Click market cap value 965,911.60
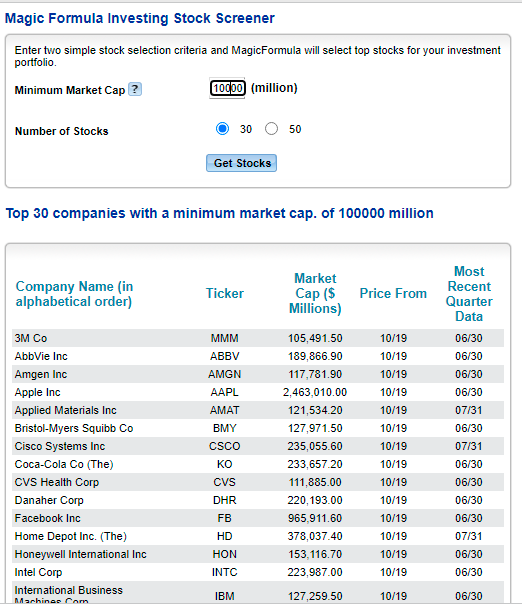Viewport: 522px width, 604px height. (x=315, y=518)
